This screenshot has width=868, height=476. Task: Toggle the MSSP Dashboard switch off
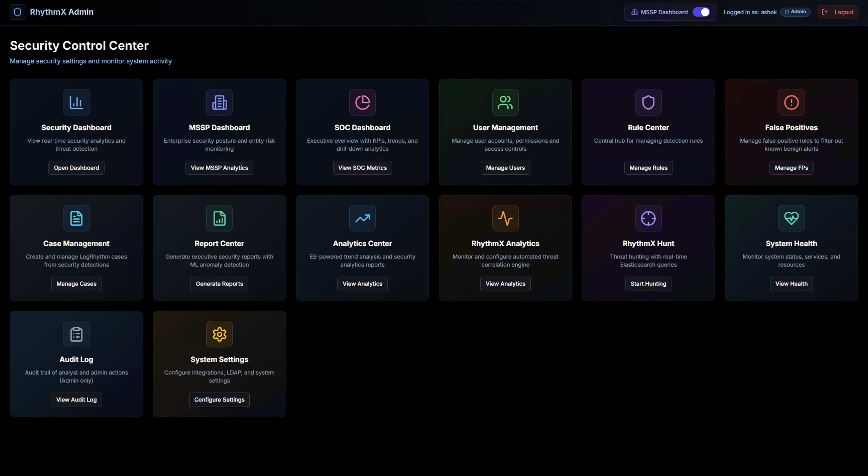click(x=701, y=12)
